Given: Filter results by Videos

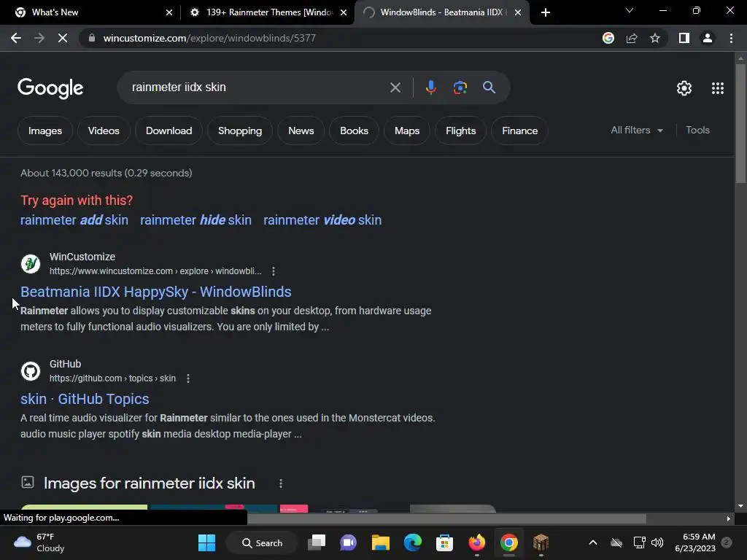Looking at the screenshot, I should pyautogui.click(x=104, y=131).
